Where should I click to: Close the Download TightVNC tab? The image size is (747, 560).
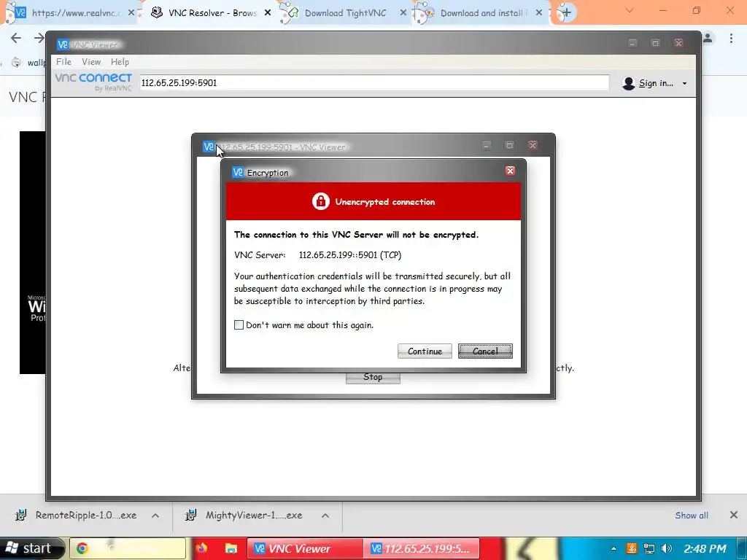(x=403, y=13)
